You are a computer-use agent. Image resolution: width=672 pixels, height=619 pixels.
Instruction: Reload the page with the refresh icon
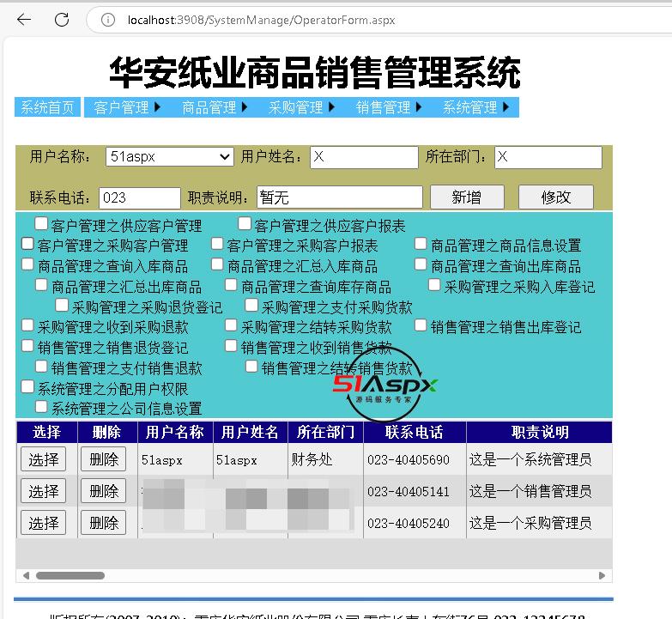tap(61, 20)
